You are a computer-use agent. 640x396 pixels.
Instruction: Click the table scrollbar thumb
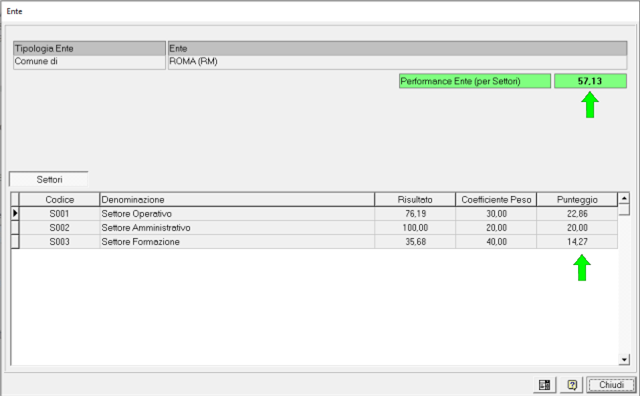tap(624, 209)
